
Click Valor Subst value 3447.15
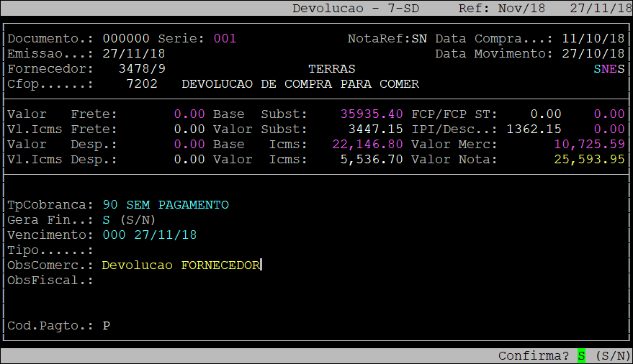click(x=375, y=129)
